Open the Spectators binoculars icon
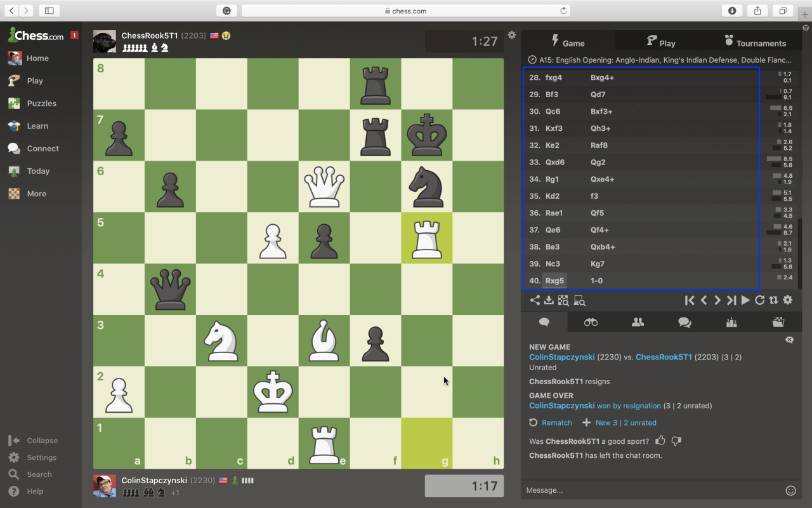Viewport: 812px width, 508px height. [590, 322]
